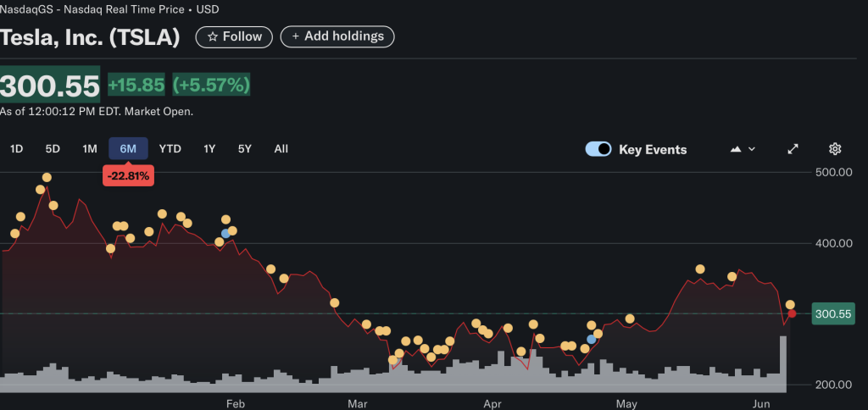Click the Market Open timestamp text
The image size is (868, 410).
[97, 112]
